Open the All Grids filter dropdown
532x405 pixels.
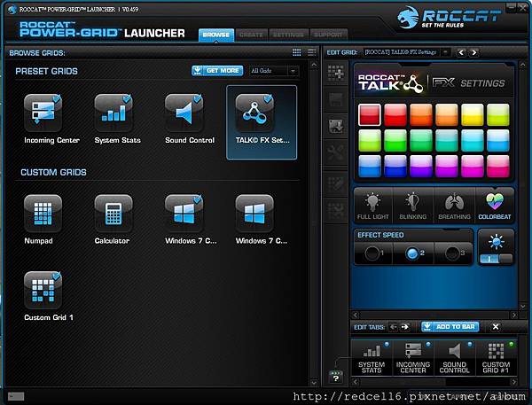[x=273, y=71]
